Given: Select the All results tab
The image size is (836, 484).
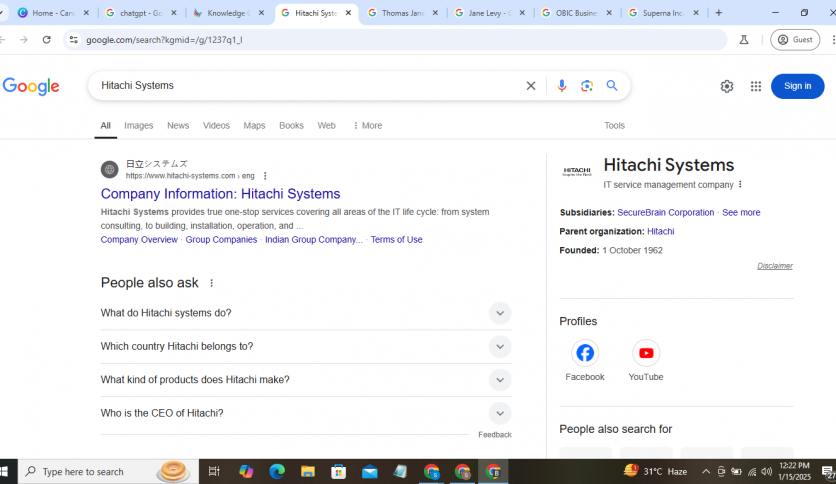Looking at the screenshot, I should pyautogui.click(x=106, y=125).
